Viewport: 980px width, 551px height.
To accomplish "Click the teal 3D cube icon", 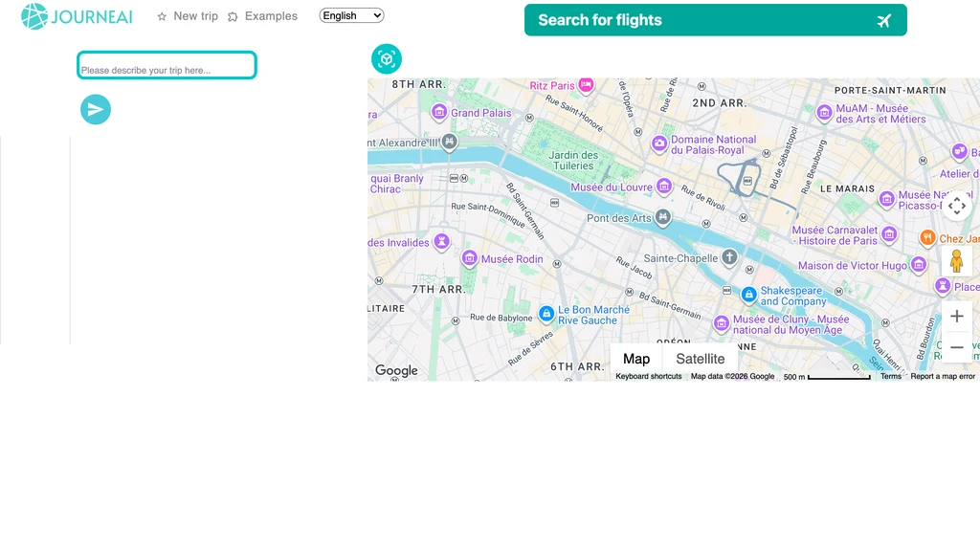I will coord(387,58).
